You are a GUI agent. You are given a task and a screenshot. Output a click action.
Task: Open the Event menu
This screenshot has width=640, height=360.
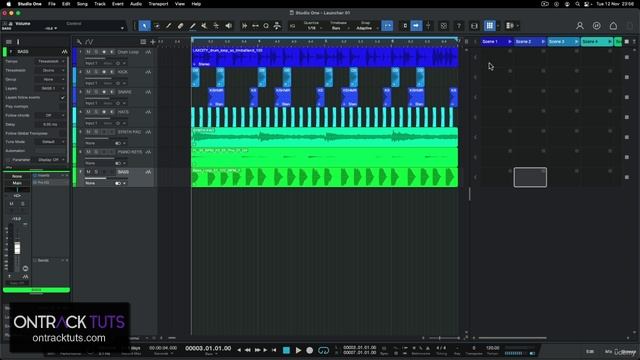pos(118,4)
